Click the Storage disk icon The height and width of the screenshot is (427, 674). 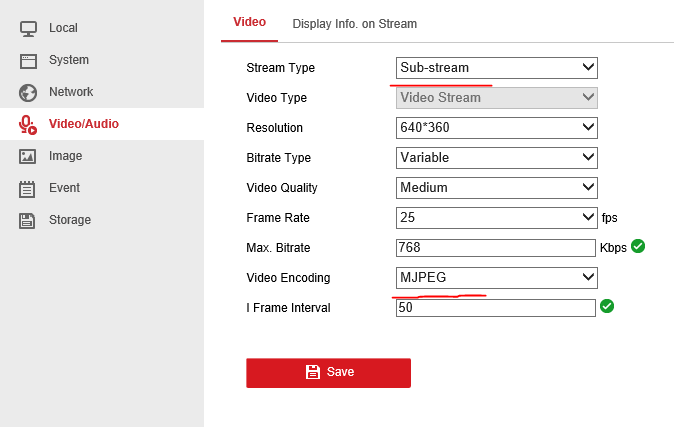[x=28, y=220]
